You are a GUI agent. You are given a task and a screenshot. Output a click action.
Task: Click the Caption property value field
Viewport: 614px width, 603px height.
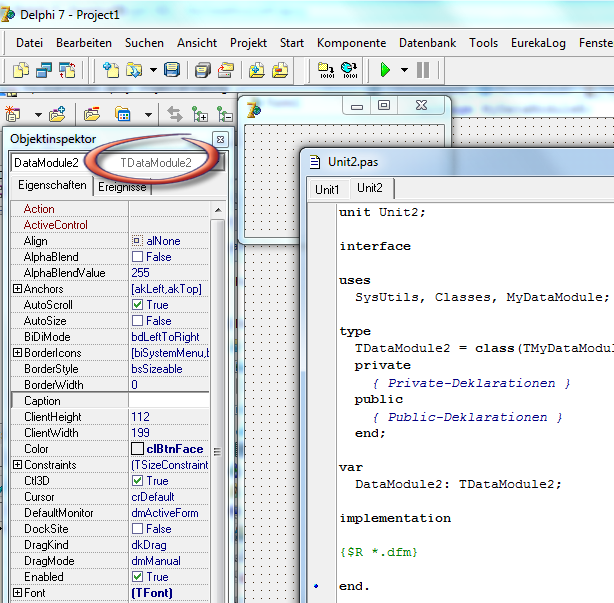click(168, 401)
